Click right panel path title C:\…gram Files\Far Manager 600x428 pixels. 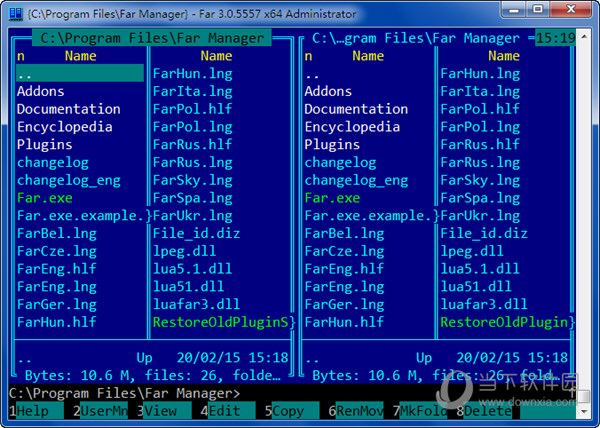point(416,38)
